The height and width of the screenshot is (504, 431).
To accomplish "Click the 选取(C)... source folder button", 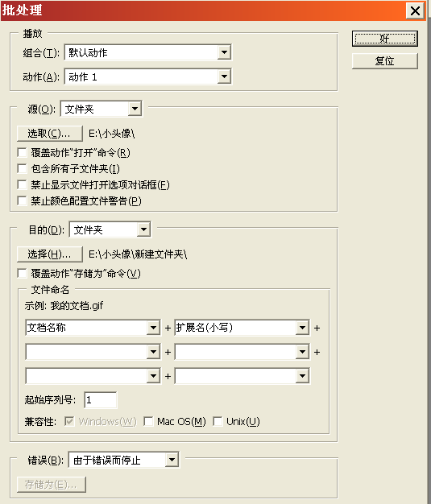I will point(49,134).
